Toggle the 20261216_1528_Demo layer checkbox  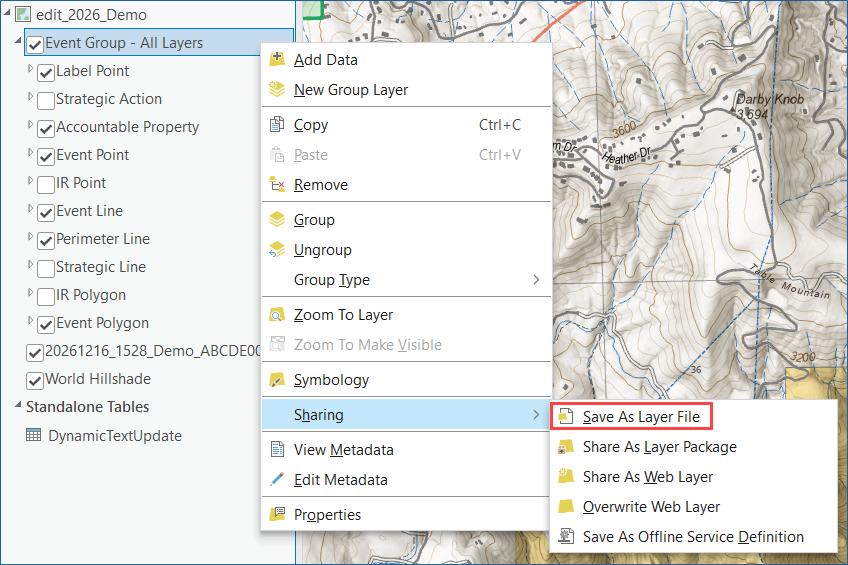35,353
